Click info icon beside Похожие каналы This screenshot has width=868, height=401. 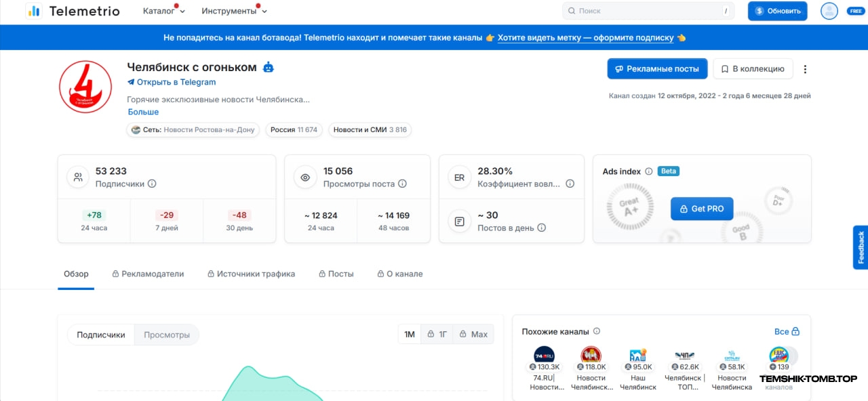point(597,331)
